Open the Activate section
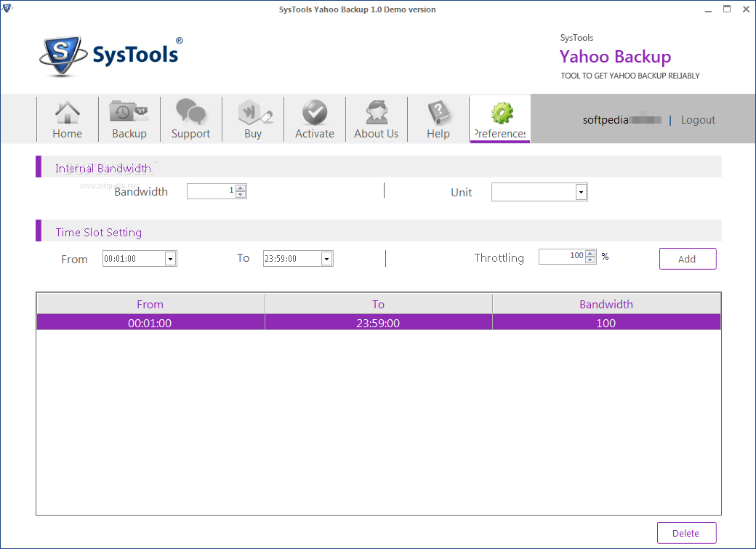The width and height of the screenshot is (756, 549). click(x=314, y=119)
